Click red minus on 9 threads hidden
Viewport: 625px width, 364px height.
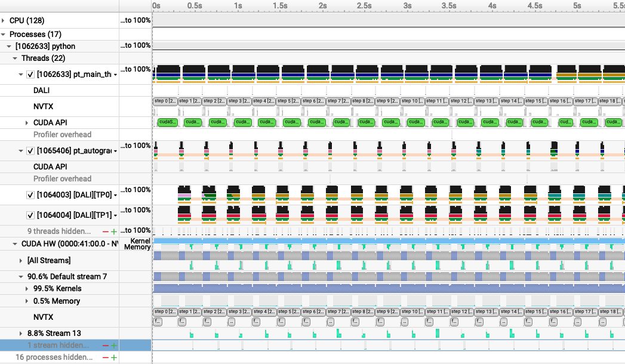tap(106, 232)
